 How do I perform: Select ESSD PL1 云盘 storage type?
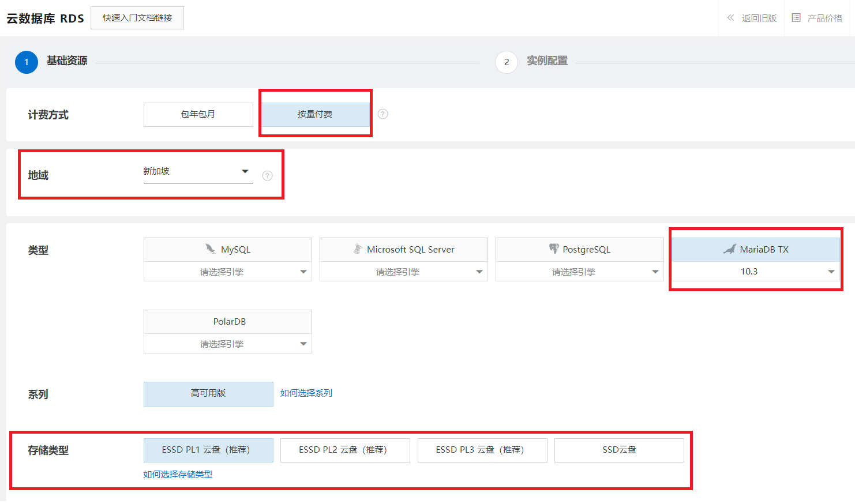pos(208,450)
